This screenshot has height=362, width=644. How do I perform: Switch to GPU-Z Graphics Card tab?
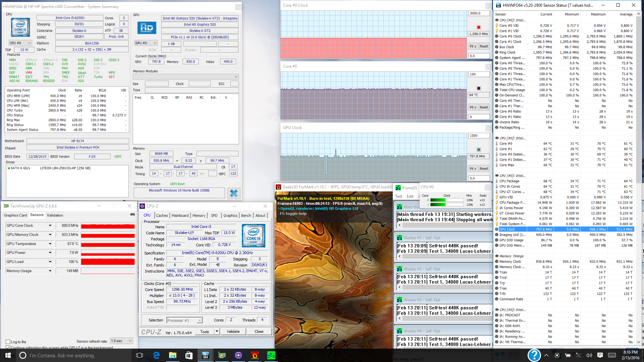click(15, 215)
